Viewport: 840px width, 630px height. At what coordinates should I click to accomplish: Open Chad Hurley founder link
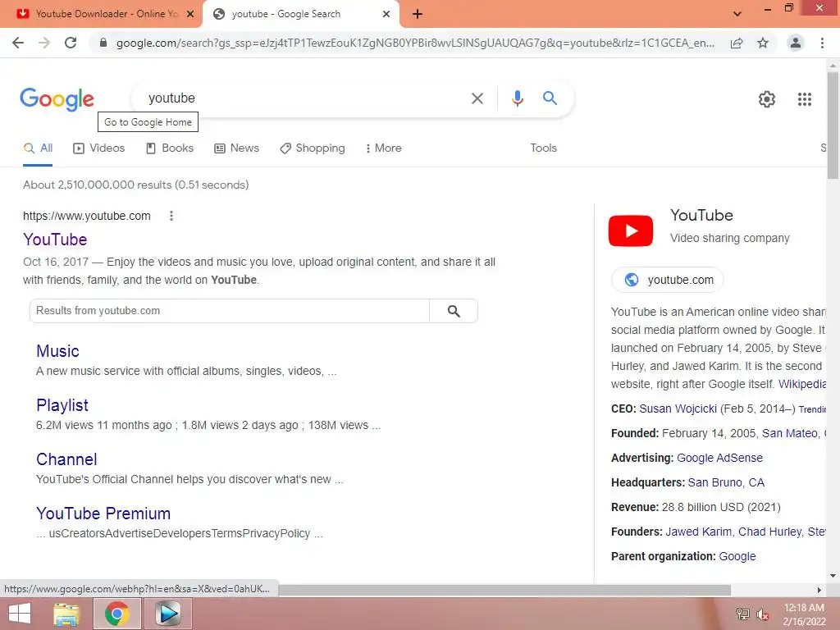(x=769, y=532)
